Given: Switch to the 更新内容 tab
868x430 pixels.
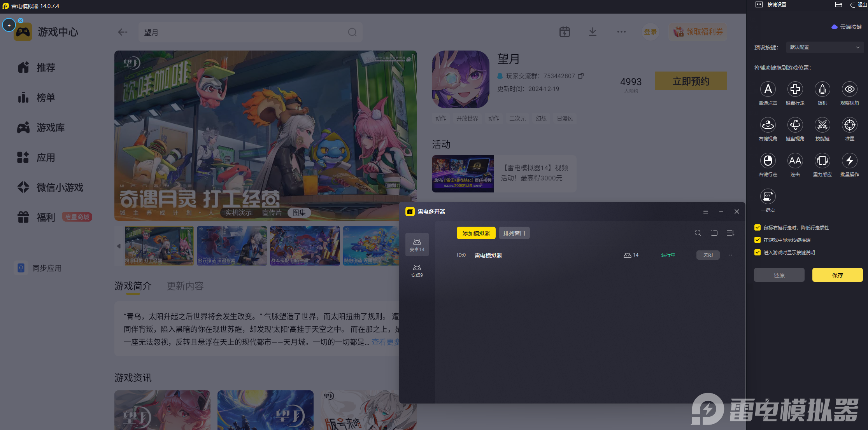Looking at the screenshot, I should (x=185, y=286).
